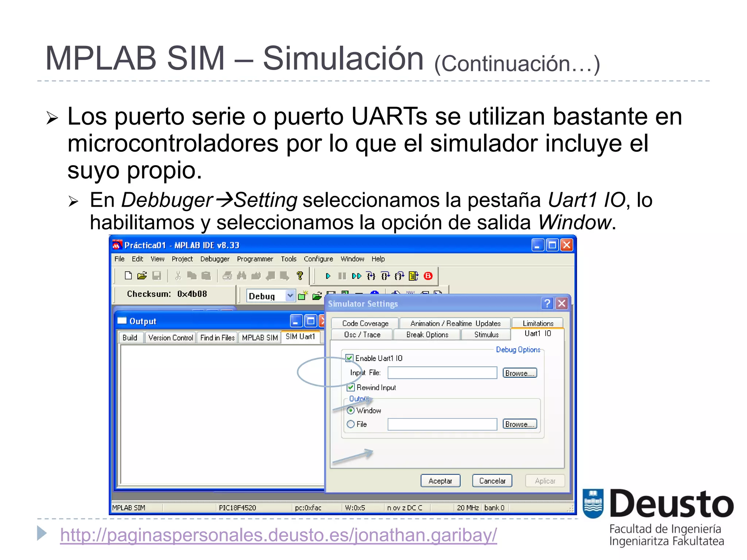Click the Find binoculars icon
Screen dimensions: 747x560
241,276
